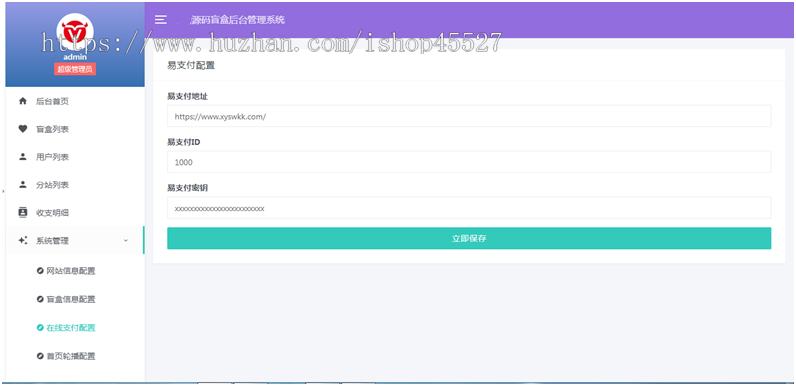
Task: Click the 易支付配置 card heading
Action: 191,65
